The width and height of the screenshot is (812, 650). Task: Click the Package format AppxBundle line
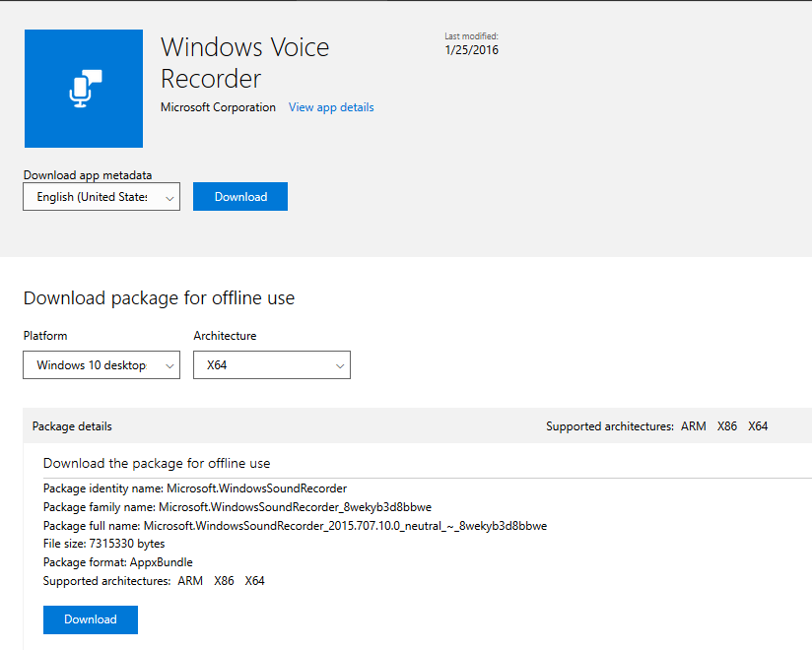[x=118, y=562]
